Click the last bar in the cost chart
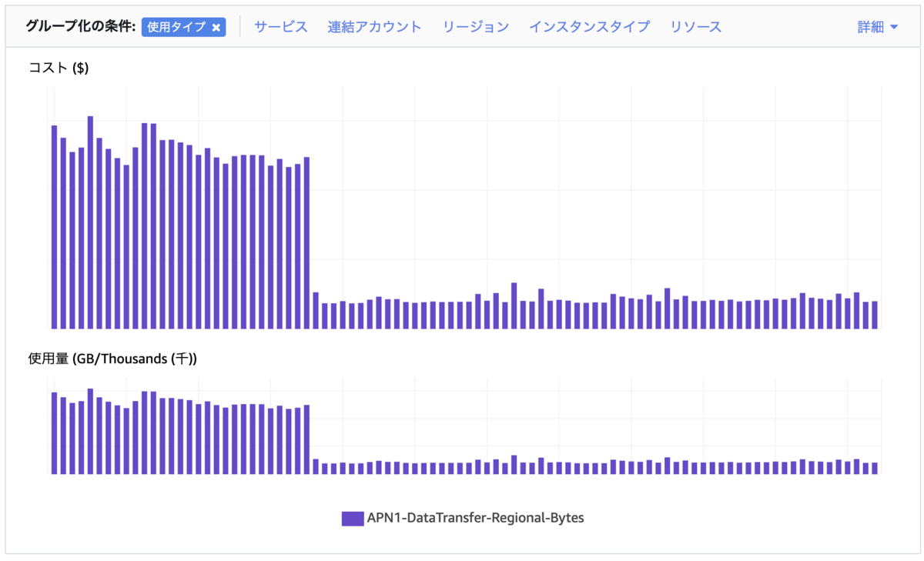This screenshot has height=561, width=924. click(875, 315)
